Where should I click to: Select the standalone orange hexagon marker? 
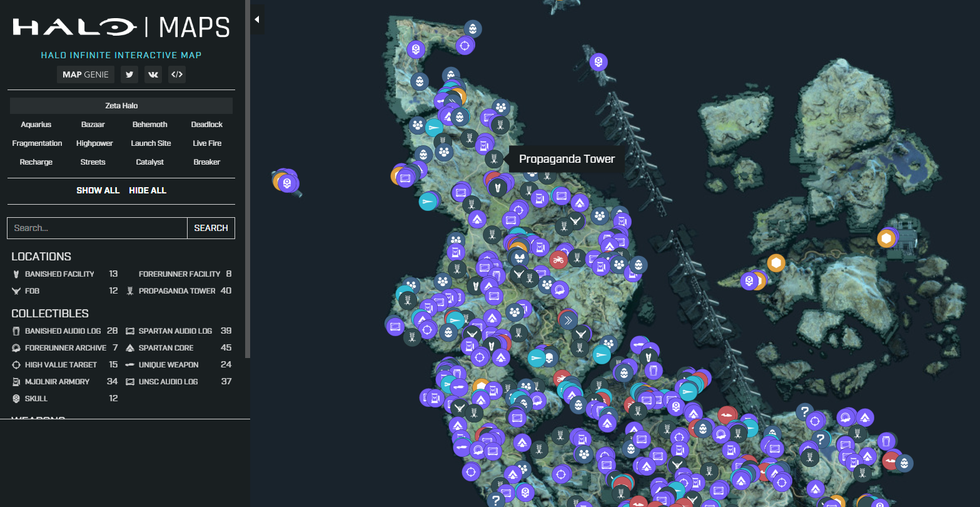[x=776, y=263]
